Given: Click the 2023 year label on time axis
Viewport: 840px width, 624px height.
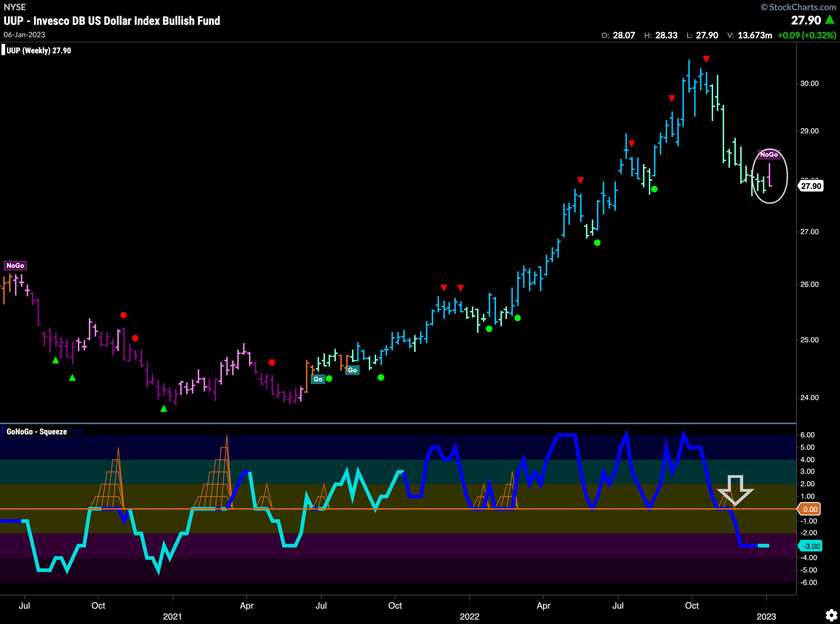Looking at the screenshot, I should click(x=766, y=617).
